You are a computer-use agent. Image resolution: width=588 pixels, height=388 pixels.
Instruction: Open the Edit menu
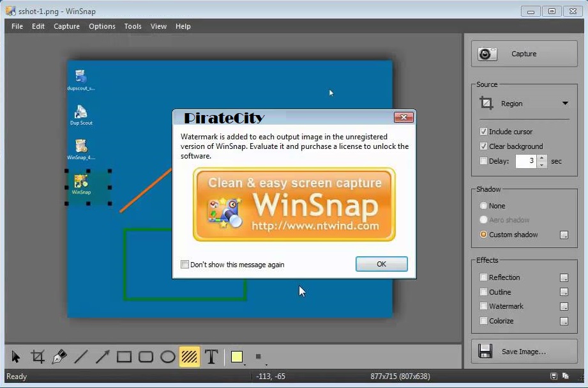click(38, 26)
